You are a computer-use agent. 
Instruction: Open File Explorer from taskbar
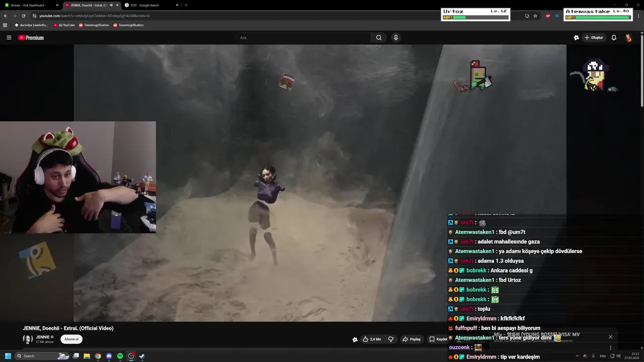87,356
